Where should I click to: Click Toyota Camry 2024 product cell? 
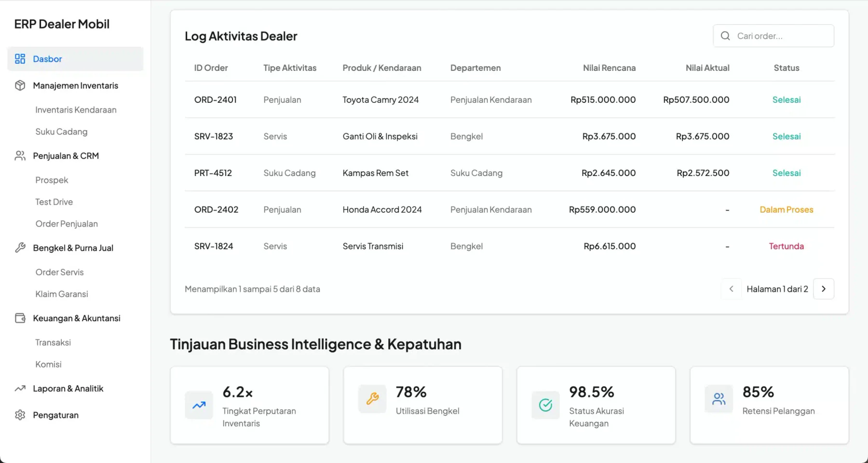(x=380, y=100)
